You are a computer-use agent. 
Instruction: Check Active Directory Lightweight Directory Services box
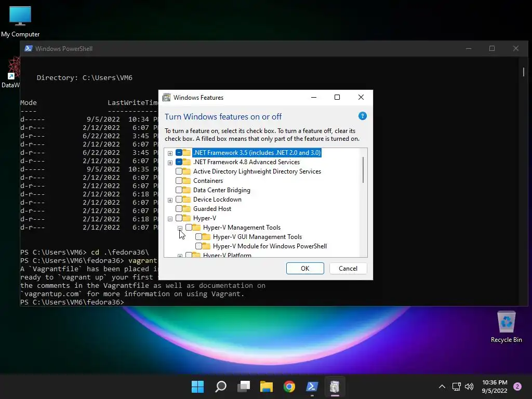click(x=179, y=171)
